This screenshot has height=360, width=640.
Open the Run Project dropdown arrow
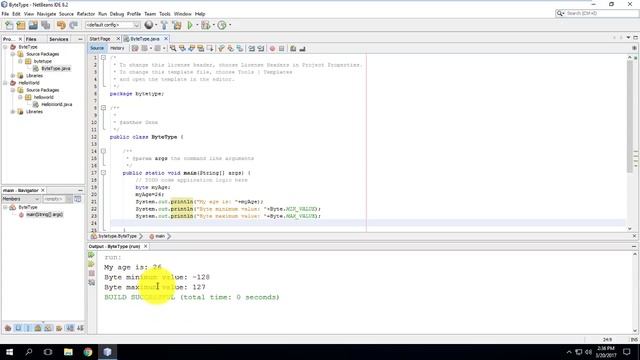(x=197, y=25)
